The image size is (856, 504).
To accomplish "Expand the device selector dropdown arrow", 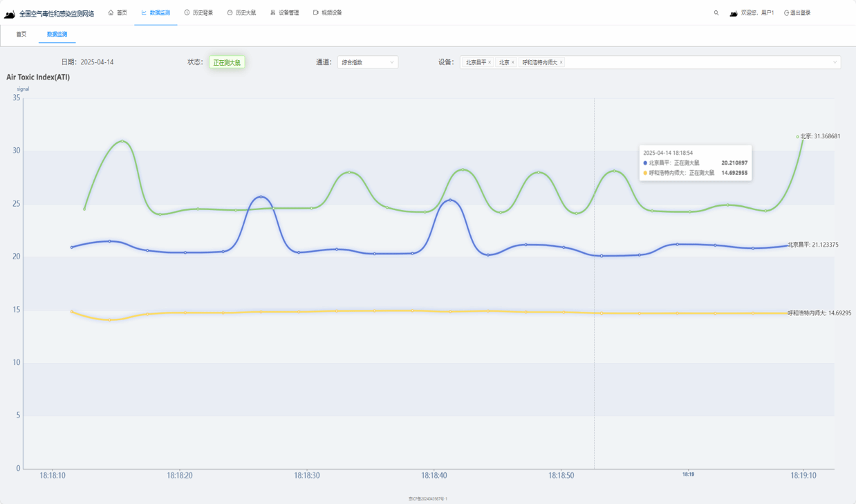I will pos(835,62).
